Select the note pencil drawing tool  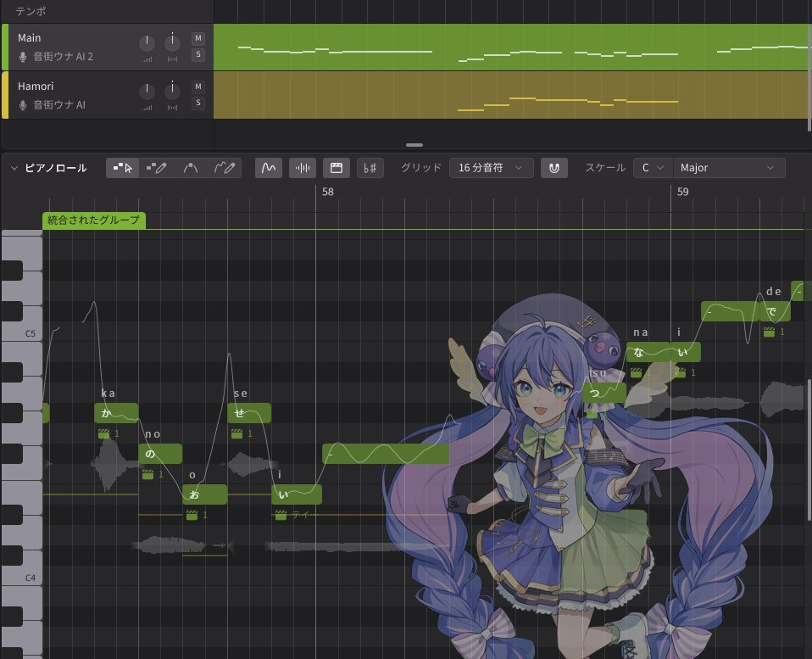coord(156,168)
